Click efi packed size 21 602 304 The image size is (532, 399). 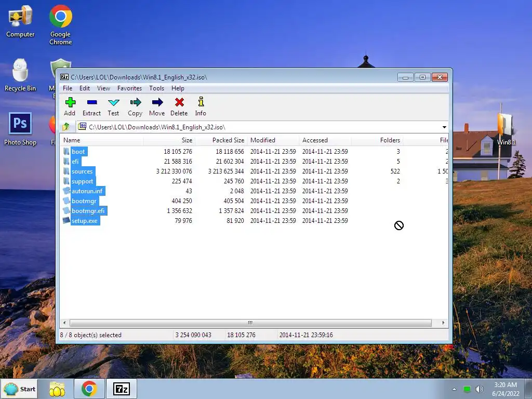click(230, 161)
